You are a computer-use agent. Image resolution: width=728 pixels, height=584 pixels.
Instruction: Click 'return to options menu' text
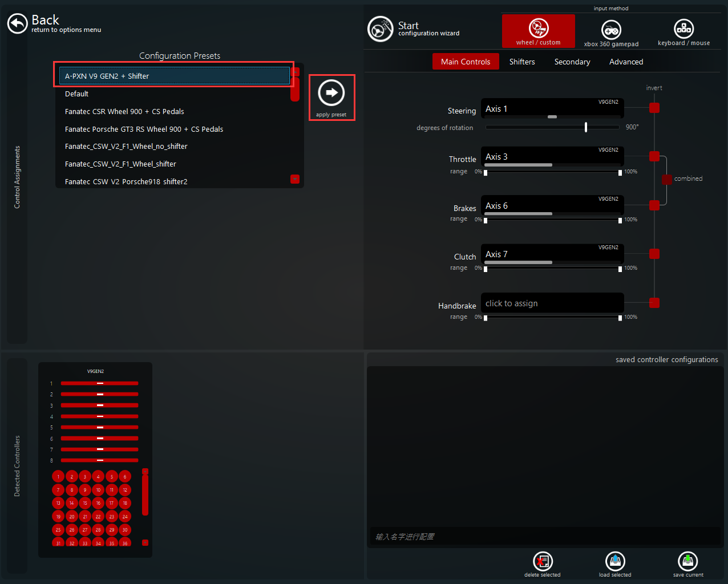(66, 30)
